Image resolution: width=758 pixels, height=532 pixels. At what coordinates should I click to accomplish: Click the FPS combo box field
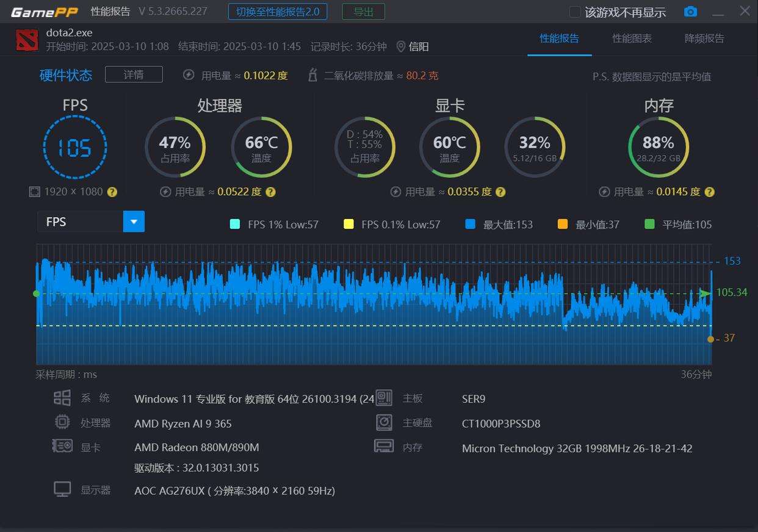pyautogui.click(x=80, y=221)
